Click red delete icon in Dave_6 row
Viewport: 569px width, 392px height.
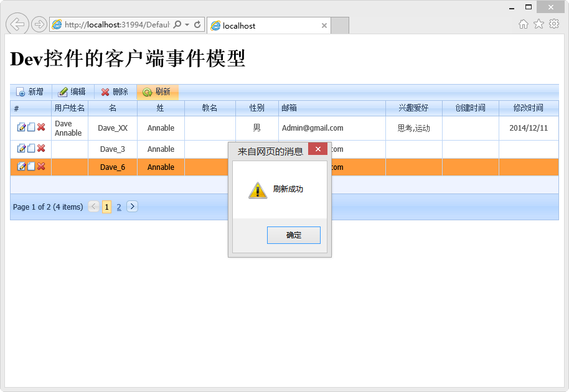coord(41,167)
